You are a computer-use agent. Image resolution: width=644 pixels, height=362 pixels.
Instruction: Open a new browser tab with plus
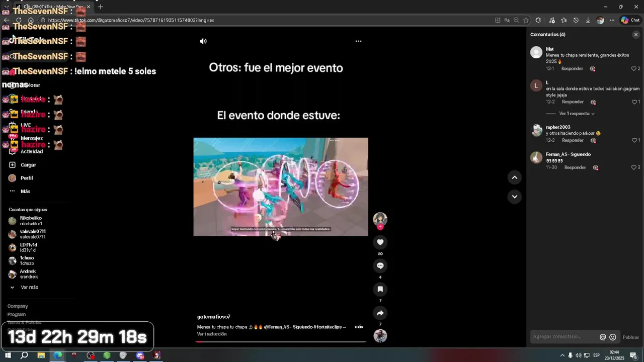pos(101,7)
